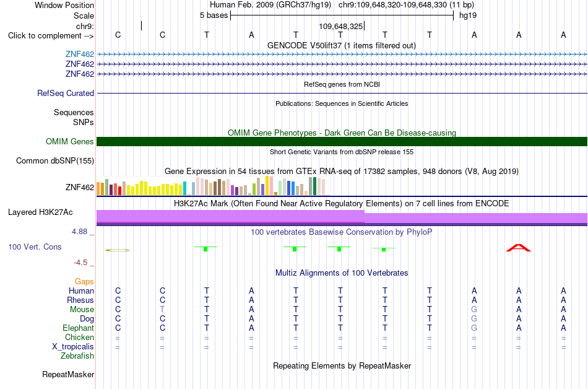Click the OMIM Gene Phenotypes track title

pyautogui.click(x=342, y=133)
